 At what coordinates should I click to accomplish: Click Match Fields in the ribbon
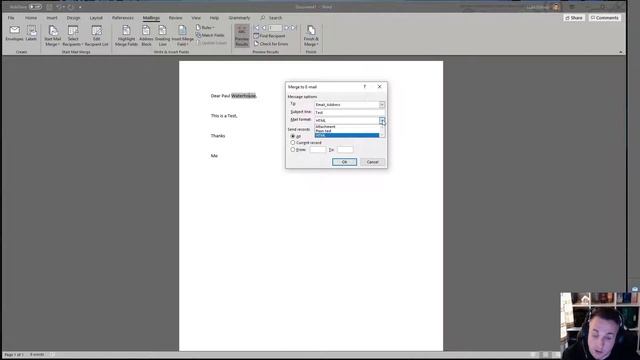(x=210, y=36)
